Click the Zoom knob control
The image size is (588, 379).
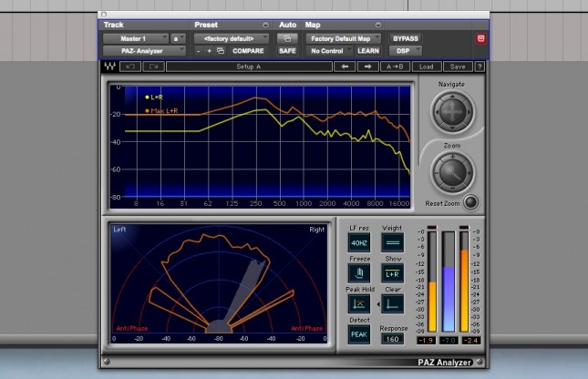(451, 170)
